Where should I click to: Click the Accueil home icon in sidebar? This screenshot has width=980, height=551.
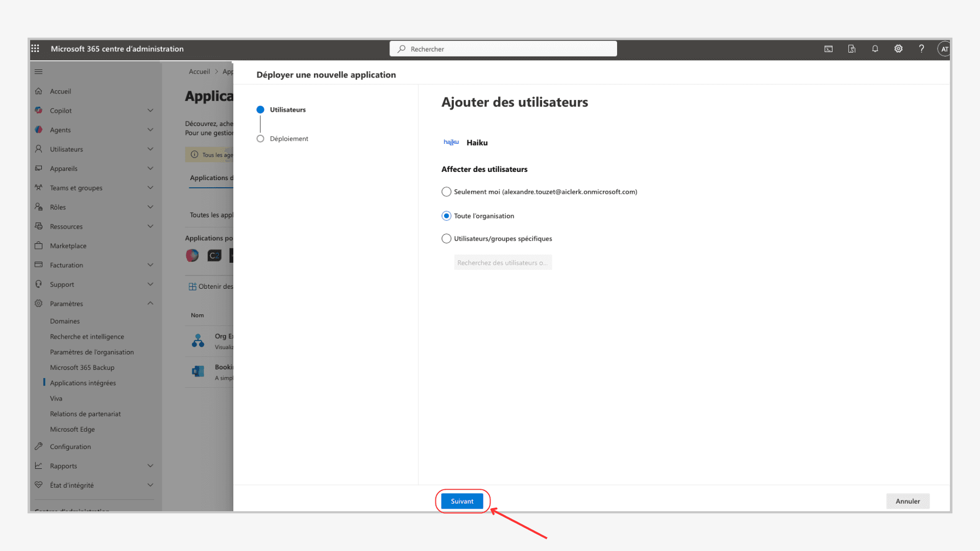[39, 91]
